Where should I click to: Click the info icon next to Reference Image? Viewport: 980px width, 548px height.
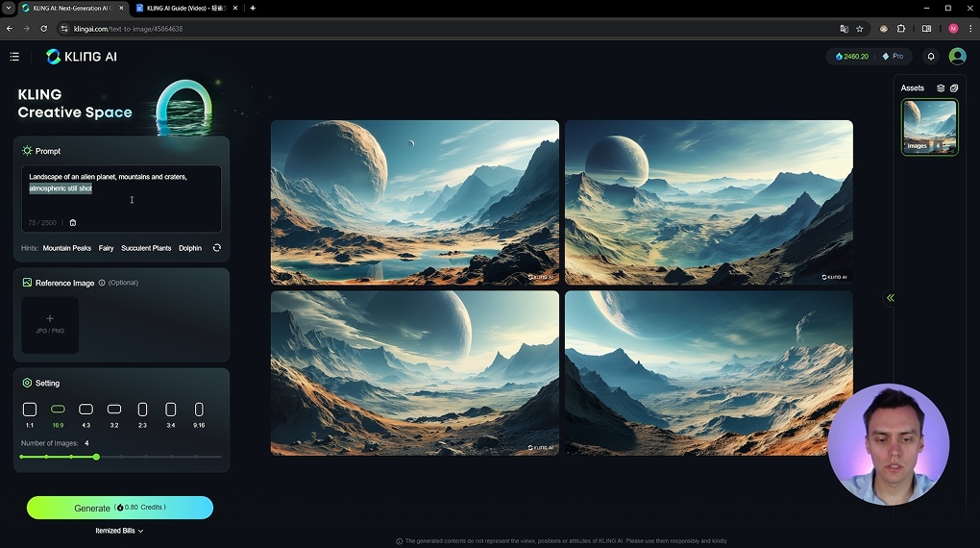tap(102, 283)
